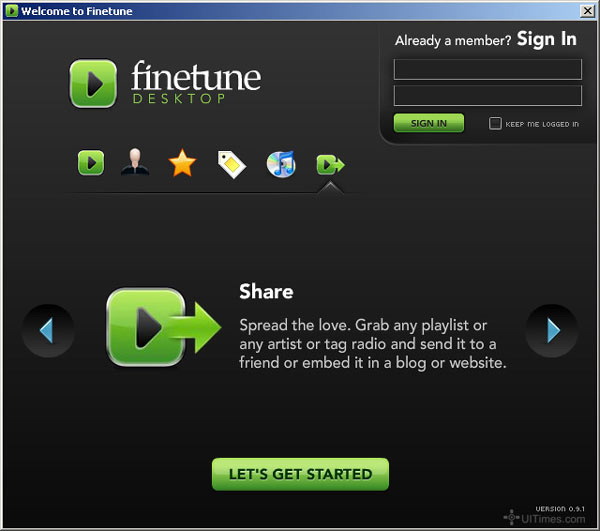
Task: Click the Finetune title bar app icon
Action: [11, 11]
